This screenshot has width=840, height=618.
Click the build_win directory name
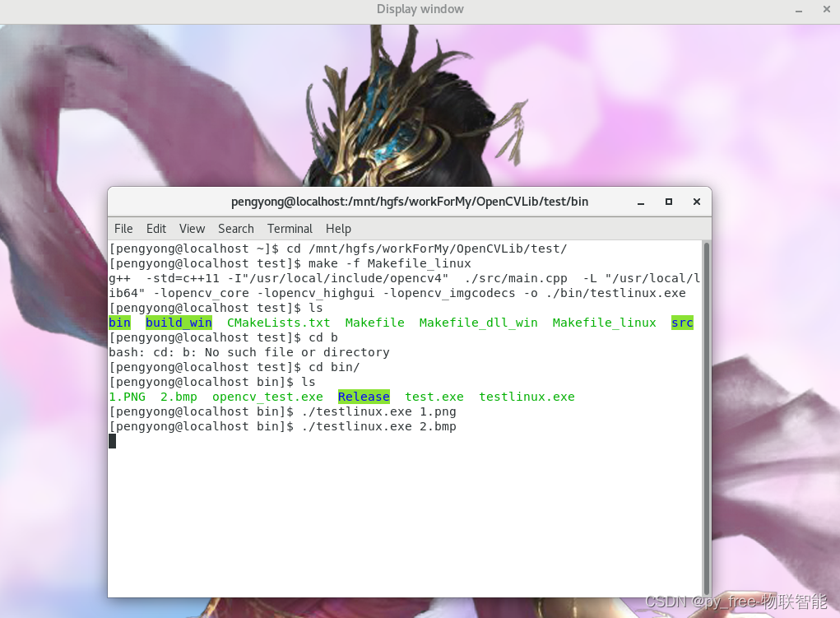coord(178,323)
